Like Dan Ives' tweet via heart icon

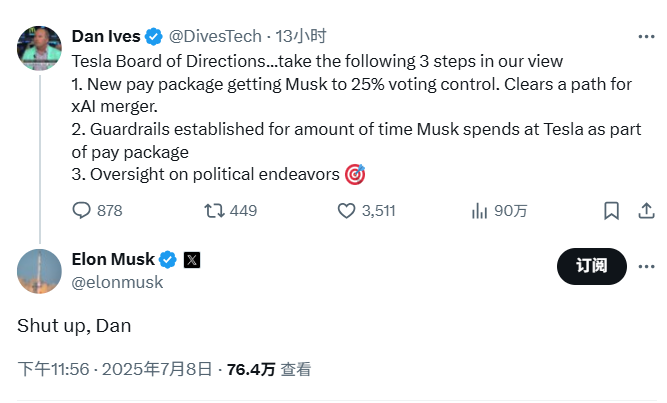347,210
